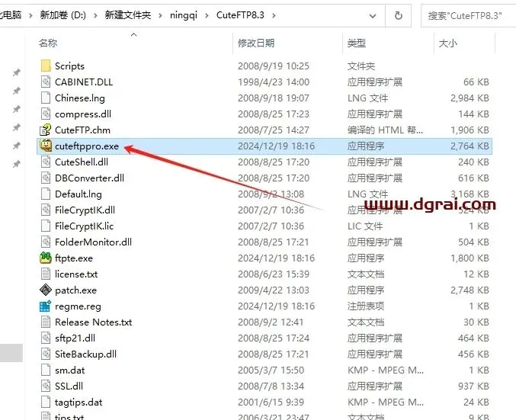
Task: Select the tagtips.dat file icon
Action: coord(46,402)
